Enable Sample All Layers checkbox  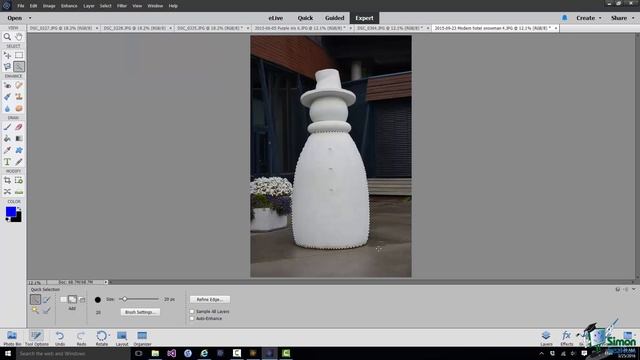tap(192, 311)
